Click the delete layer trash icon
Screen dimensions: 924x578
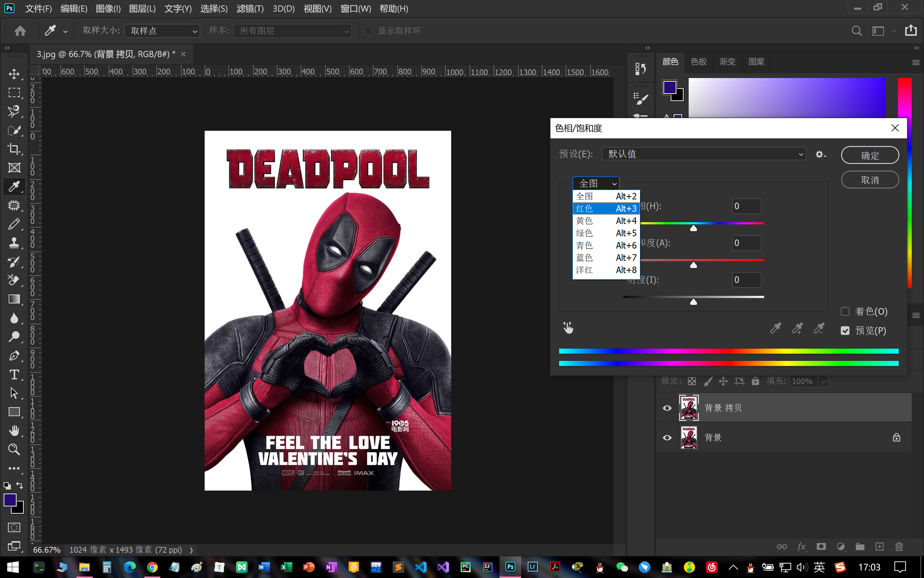click(899, 547)
